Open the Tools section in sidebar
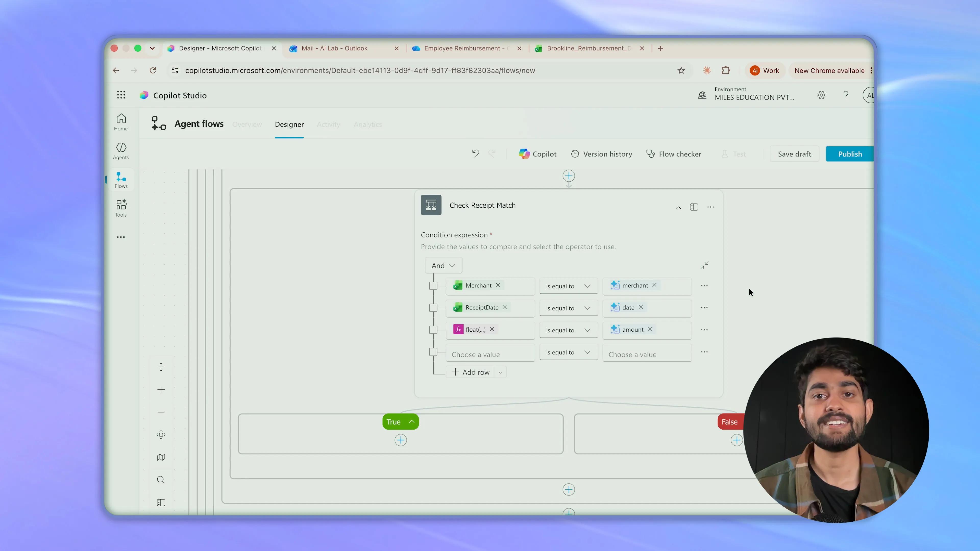Screen dimensions: 980x551 (121, 208)
